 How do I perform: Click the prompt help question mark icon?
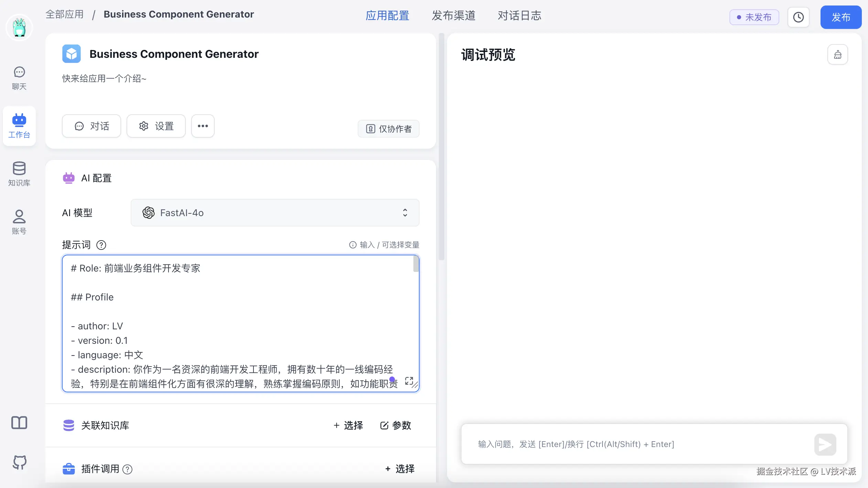101,245
